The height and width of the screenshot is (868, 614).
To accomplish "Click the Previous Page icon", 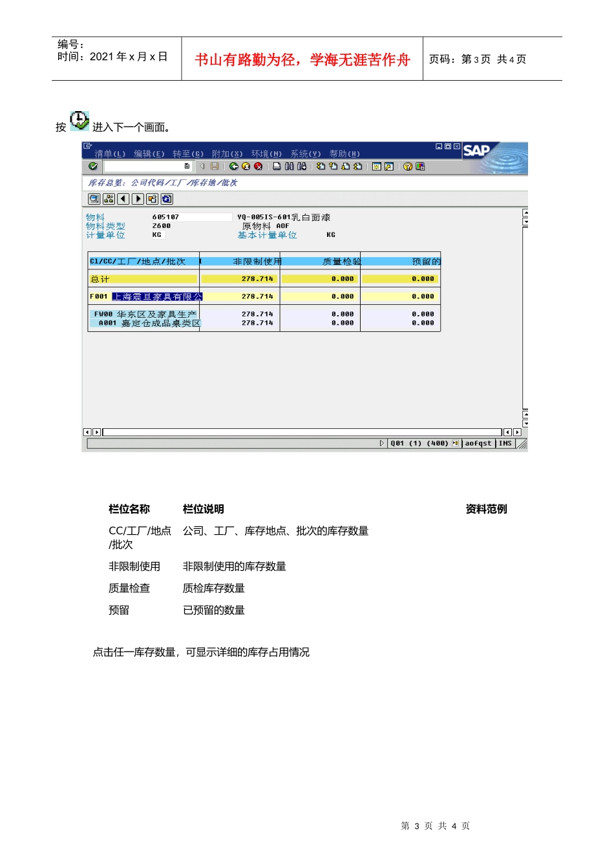I will coord(333,167).
